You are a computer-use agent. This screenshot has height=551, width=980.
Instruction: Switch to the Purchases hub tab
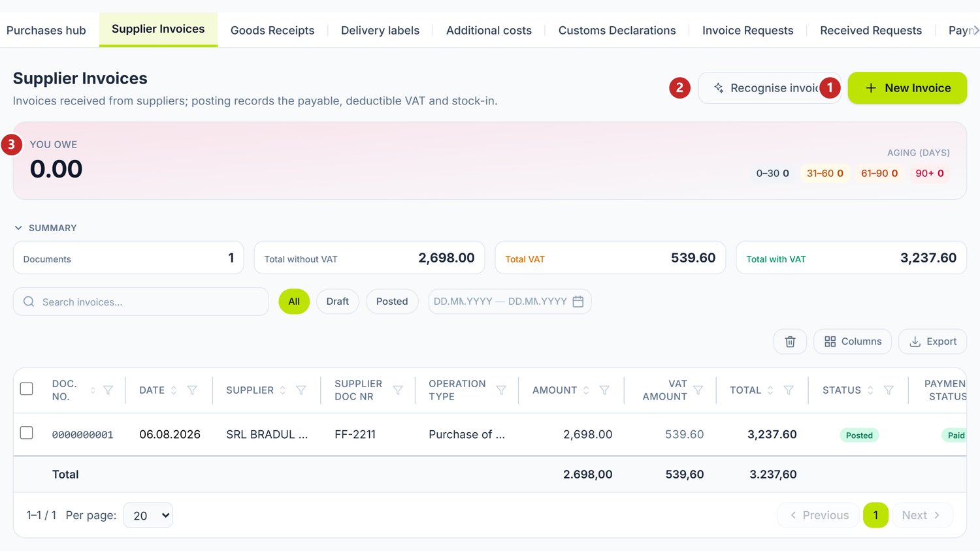pyautogui.click(x=46, y=31)
